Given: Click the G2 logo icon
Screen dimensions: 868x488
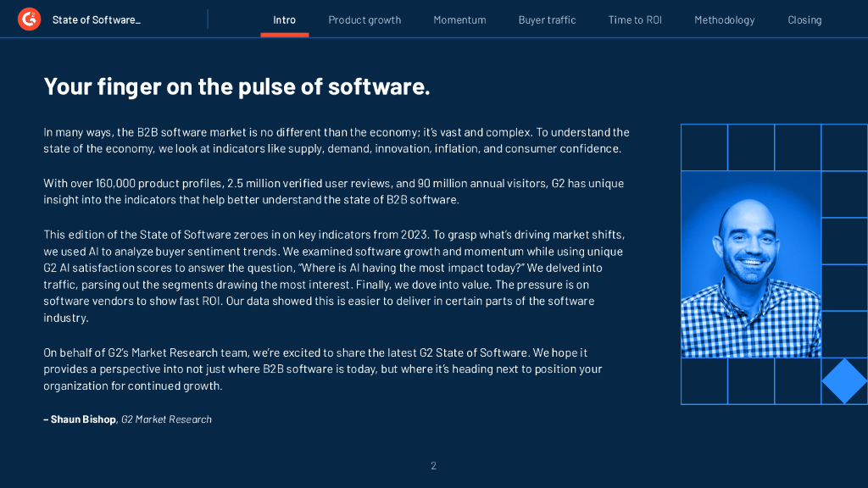Looking at the screenshot, I should click(x=29, y=19).
